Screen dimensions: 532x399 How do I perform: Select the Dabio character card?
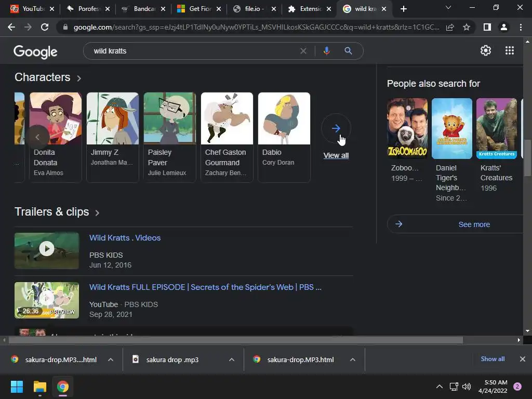284,137
